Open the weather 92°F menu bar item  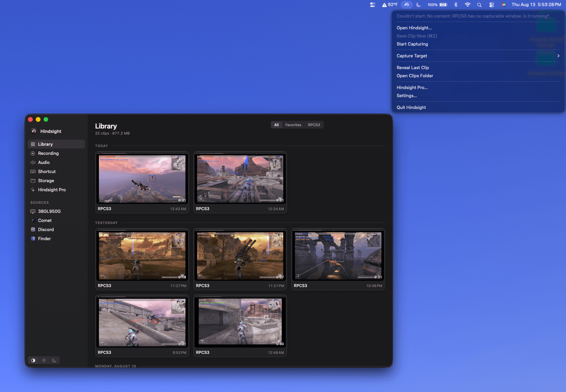(390, 5)
